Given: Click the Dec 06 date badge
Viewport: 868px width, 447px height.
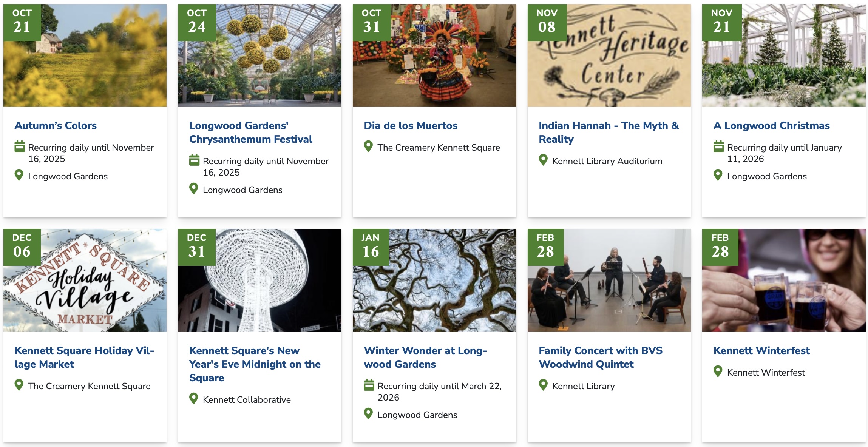Looking at the screenshot, I should click(22, 247).
